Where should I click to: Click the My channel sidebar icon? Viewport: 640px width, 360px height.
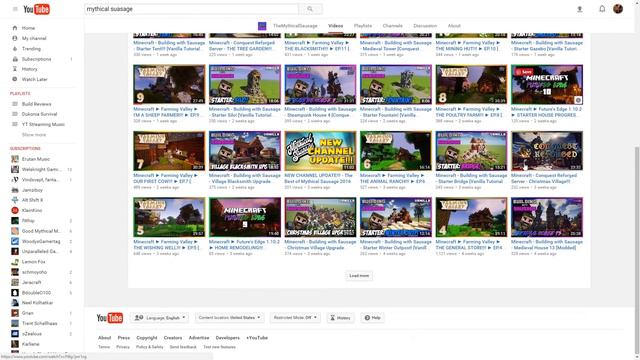15,38
